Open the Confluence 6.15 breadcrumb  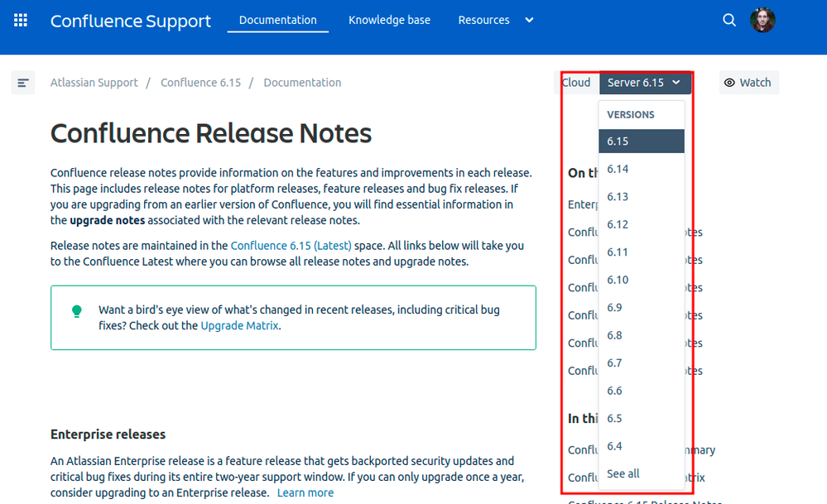tap(200, 83)
